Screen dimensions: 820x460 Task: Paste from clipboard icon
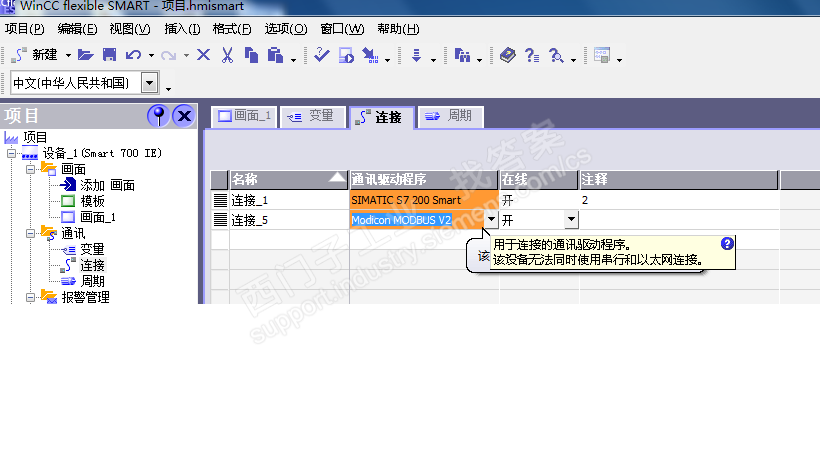[x=275, y=55]
